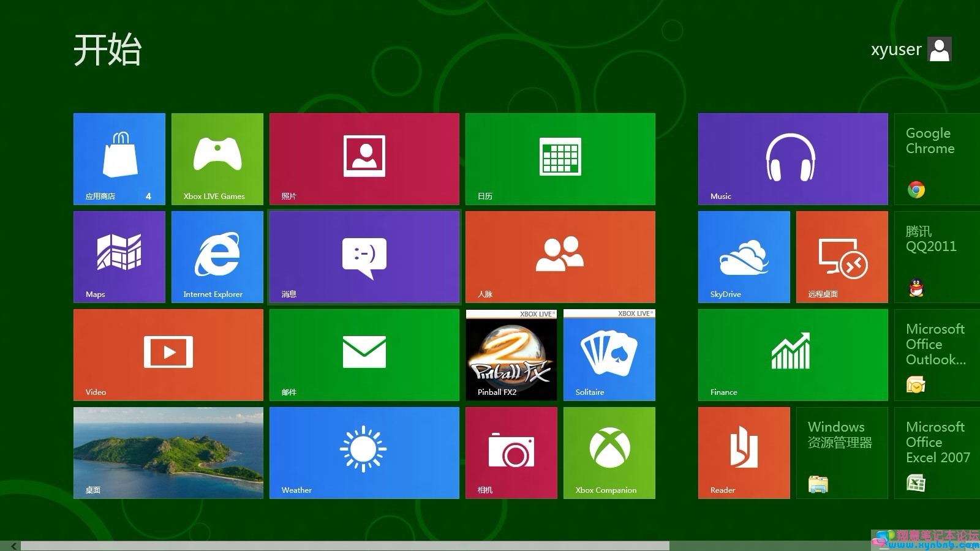Image resolution: width=980 pixels, height=551 pixels.
Task: Open Windows 资源管理器 tile
Action: (842, 453)
